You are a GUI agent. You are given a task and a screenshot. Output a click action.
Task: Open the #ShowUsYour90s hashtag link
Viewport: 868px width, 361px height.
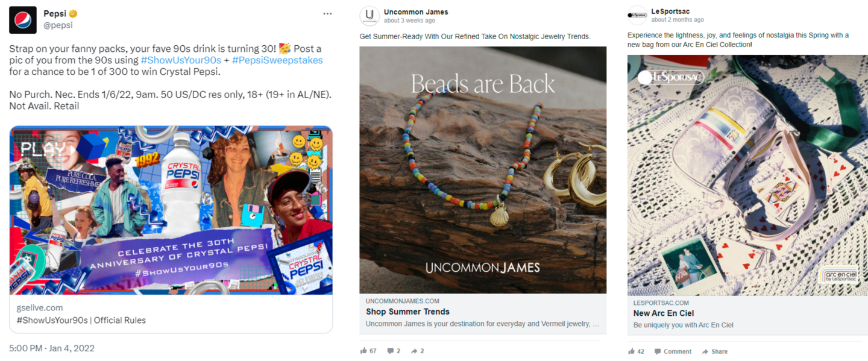click(180, 60)
